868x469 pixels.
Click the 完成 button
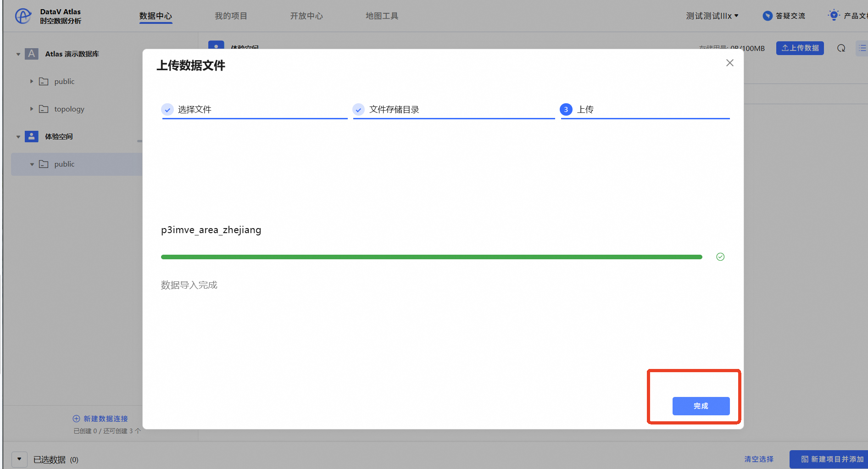tap(701, 406)
